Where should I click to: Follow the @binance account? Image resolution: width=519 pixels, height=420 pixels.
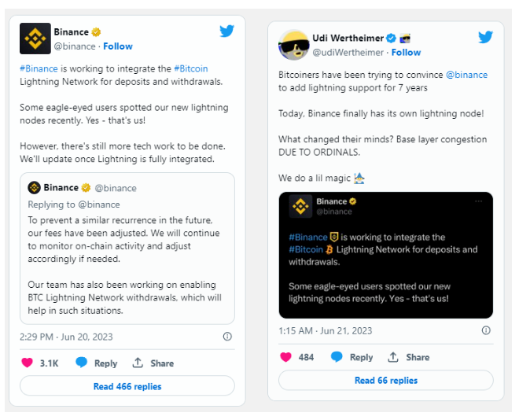tap(118, 46)
